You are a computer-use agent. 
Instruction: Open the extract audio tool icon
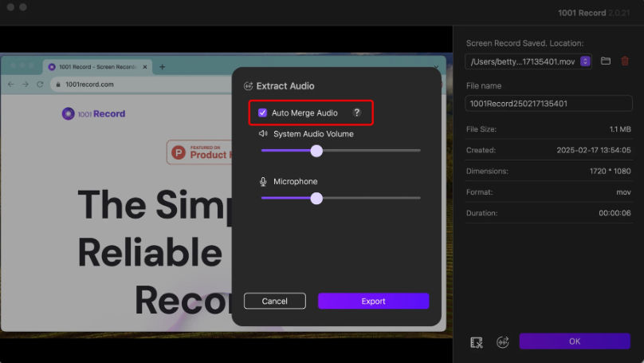click(503, 342)
